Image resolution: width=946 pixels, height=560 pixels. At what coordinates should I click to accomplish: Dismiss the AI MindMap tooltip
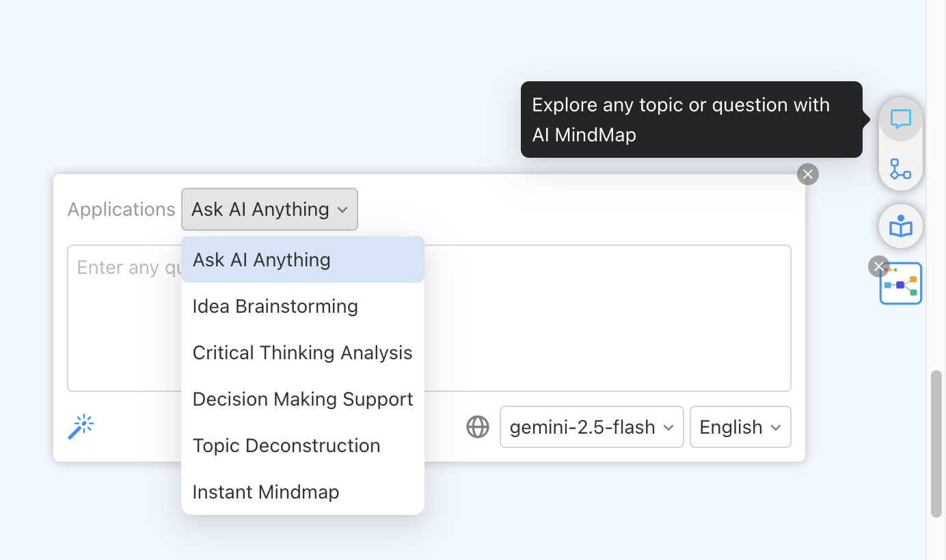(807, 174)
